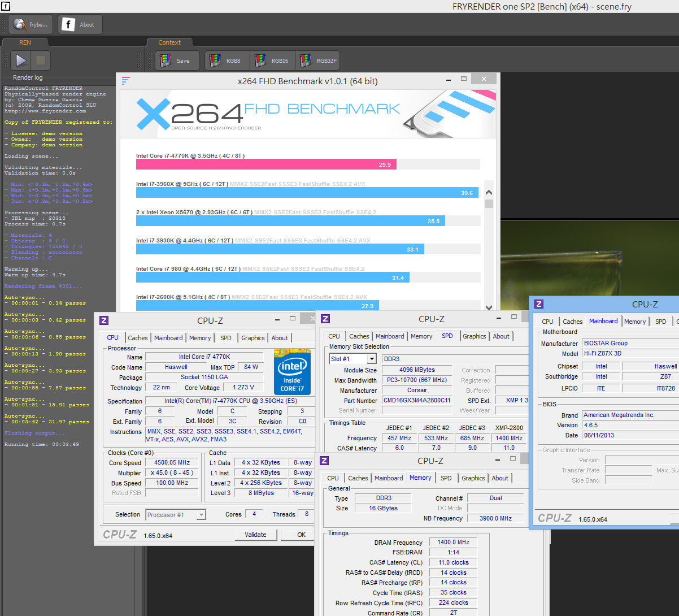Screen dimensions: 679x616
Task: Export image as RGB32F
Action: click(x=318, y=60)
